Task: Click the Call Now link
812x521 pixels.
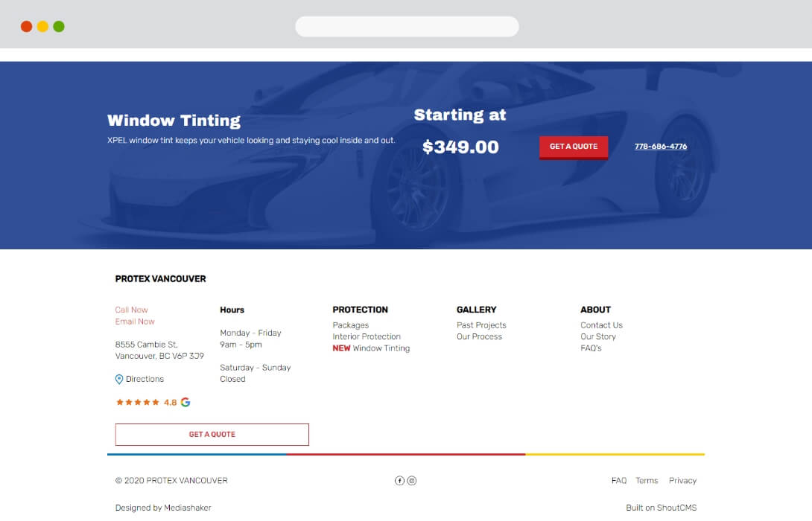Action: coord(132,310)
